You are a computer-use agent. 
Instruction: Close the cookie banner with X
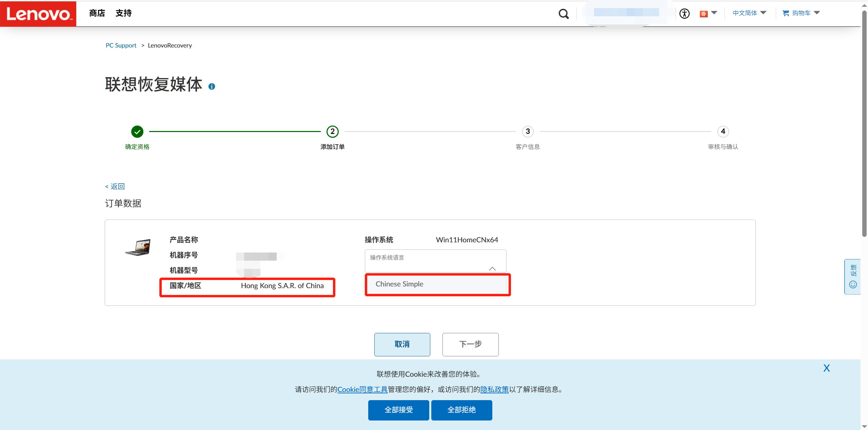[x=827, y=368]
